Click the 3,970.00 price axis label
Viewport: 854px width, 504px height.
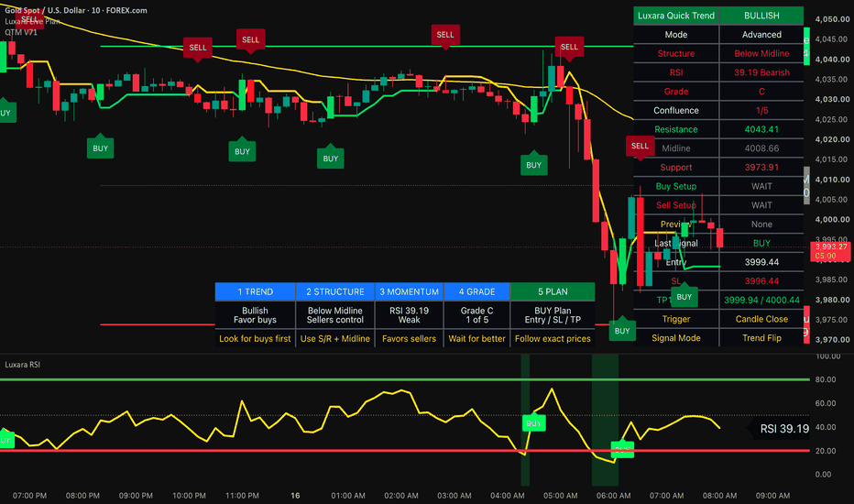pyautogui.click(x=832, y=339)
